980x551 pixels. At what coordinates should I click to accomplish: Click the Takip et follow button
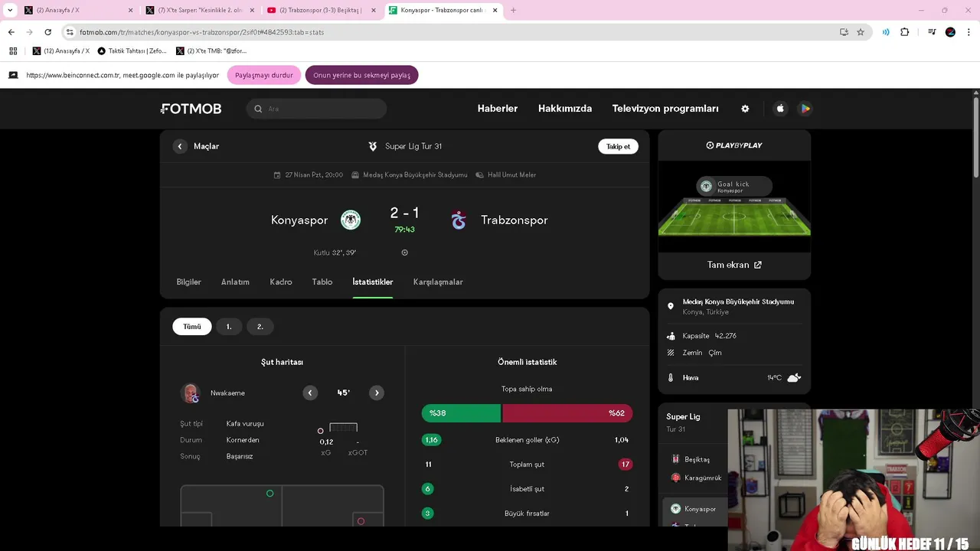point(618,146)
